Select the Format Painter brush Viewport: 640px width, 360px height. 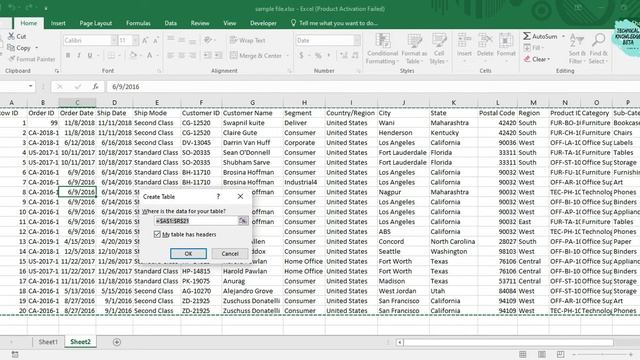tap(12, 59)
